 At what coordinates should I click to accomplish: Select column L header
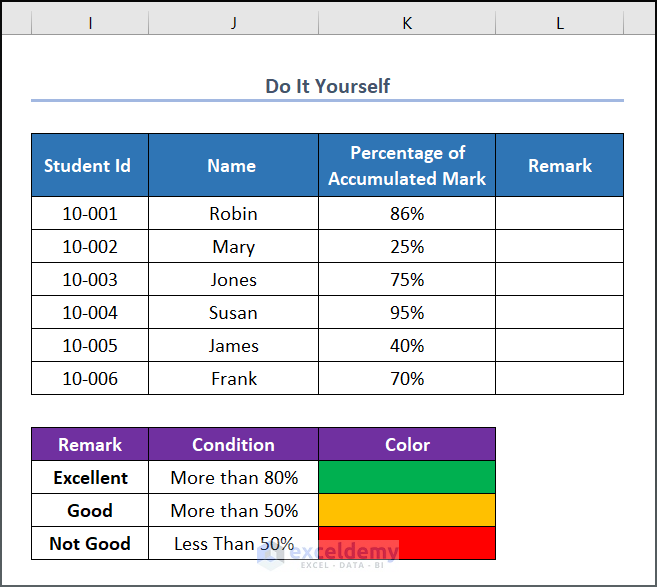pos(559,22)
